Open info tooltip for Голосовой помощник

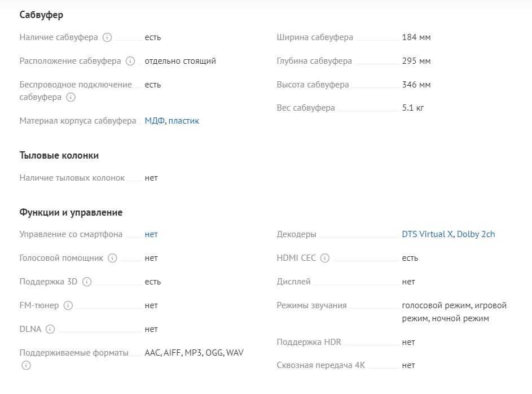pos(112,259)
